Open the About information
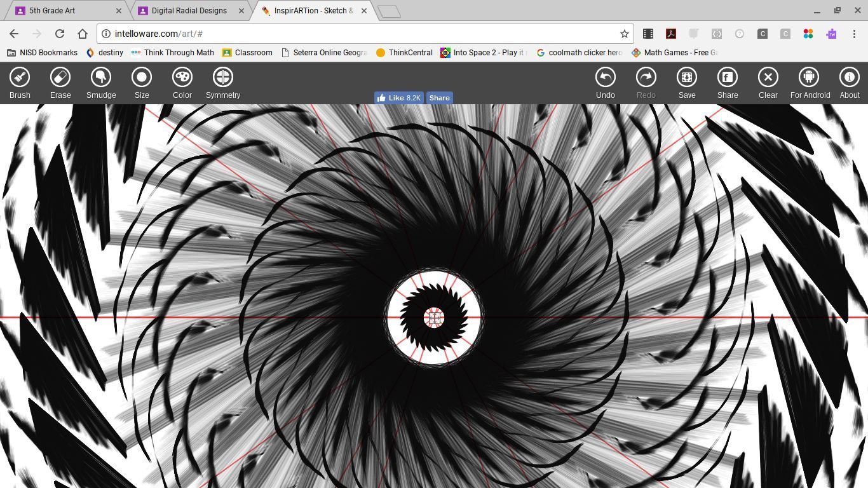Image resolution: width=868 pixels, height=488 pixels. pos(850,83)
